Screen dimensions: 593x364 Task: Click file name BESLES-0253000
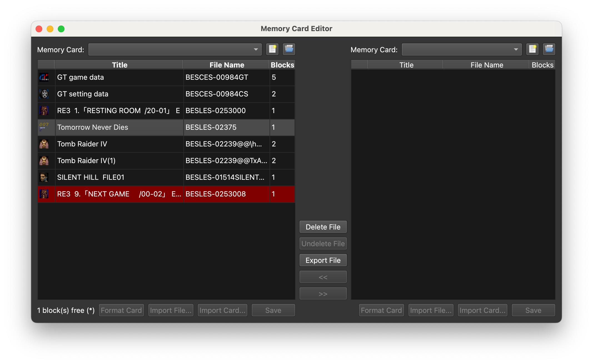216,111
